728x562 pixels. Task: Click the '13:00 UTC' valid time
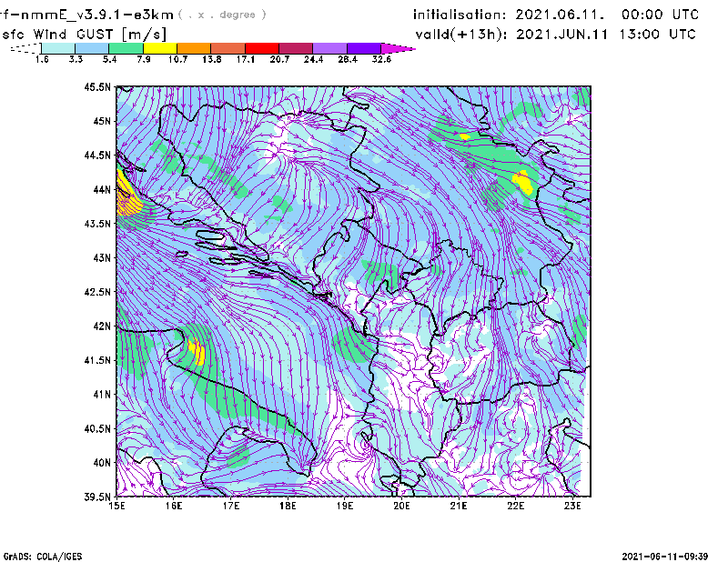(x=658, y=35)
